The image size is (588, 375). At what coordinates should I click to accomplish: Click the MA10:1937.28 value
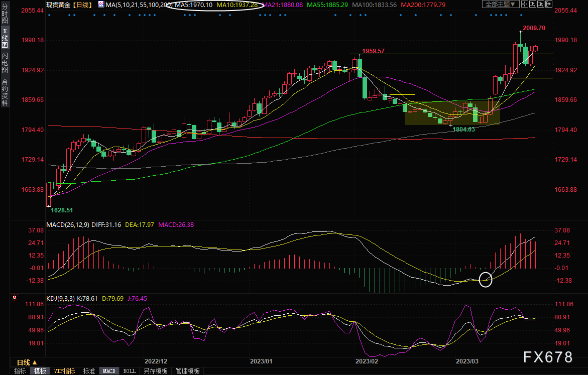[x=237, y=5]
